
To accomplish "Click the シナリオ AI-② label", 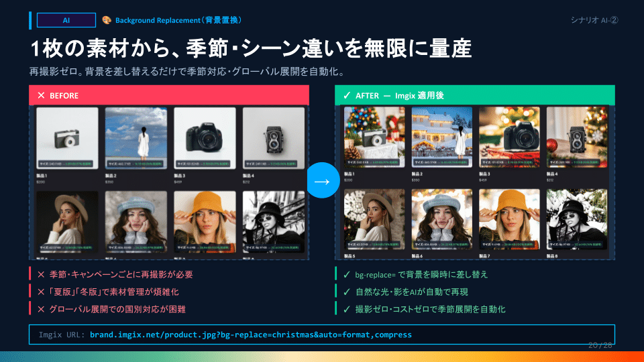I will (594, 20).
